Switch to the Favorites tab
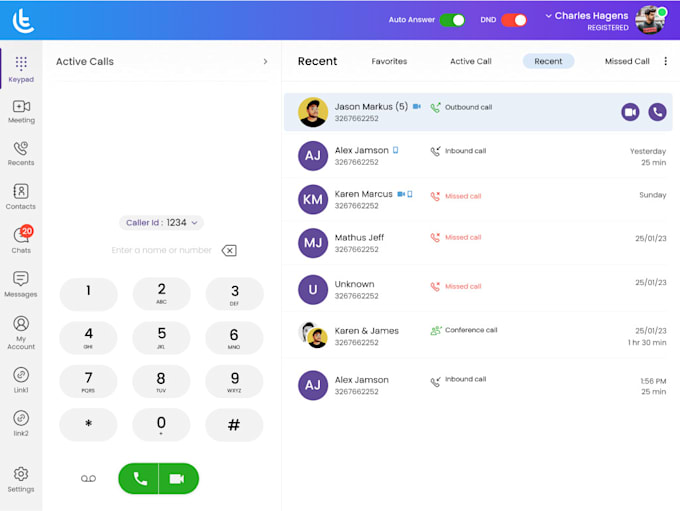Viewport: 680px width, 511px height. click(x=389, y=61)
